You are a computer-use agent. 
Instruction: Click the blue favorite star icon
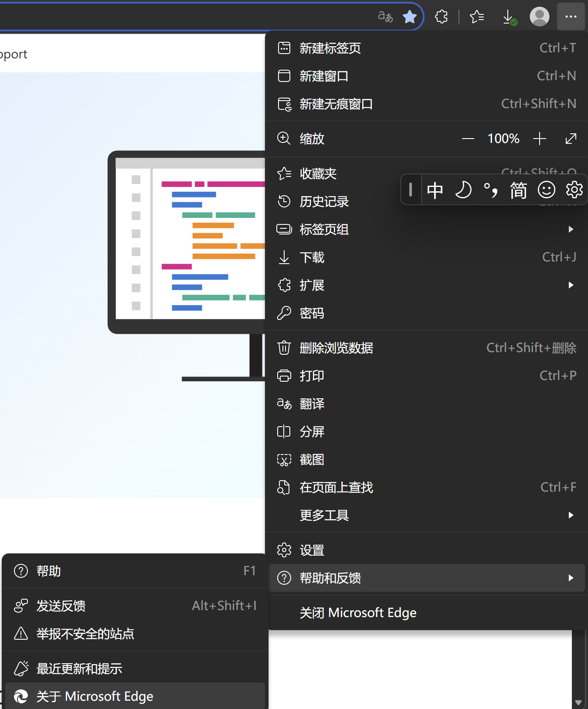(x=410, y=17)
